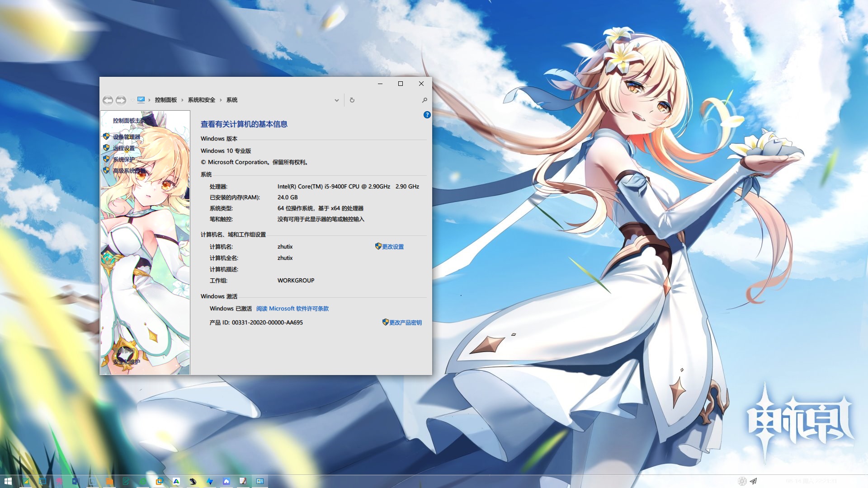This screenshot has width=868, height=488.
Task: Open the Windows Start menu
Action: [x=8, y=481]
